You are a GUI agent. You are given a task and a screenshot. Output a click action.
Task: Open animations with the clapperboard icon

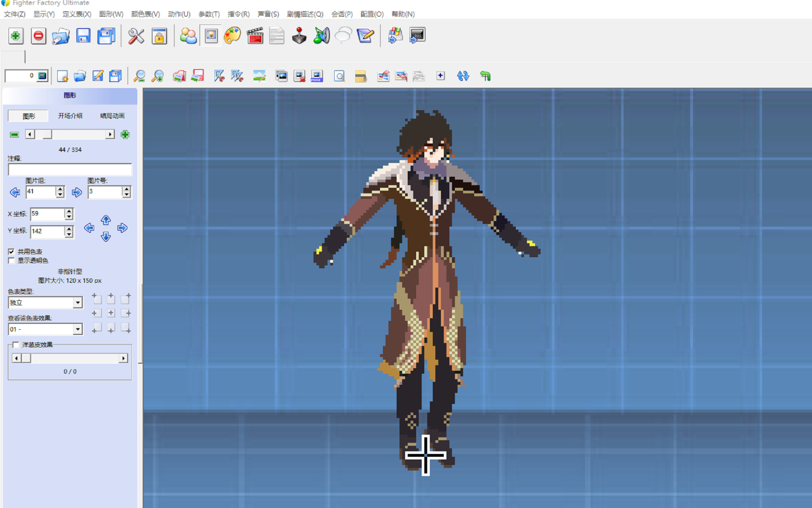[255, 36]
